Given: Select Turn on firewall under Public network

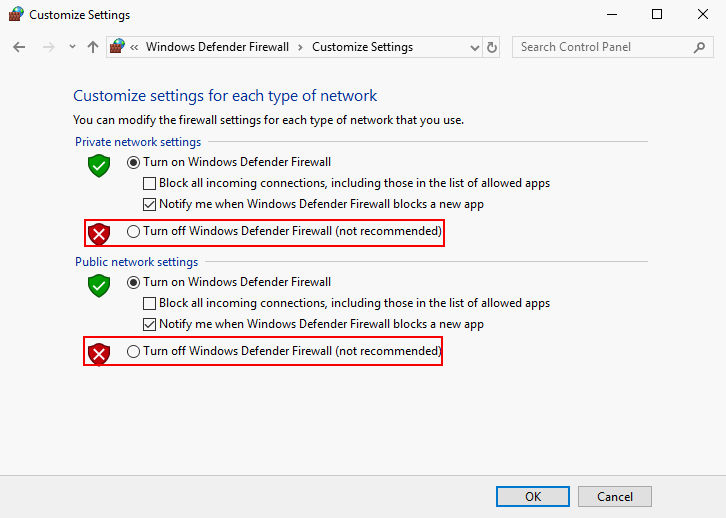Looking at the screenshot, I should [133, 282].
